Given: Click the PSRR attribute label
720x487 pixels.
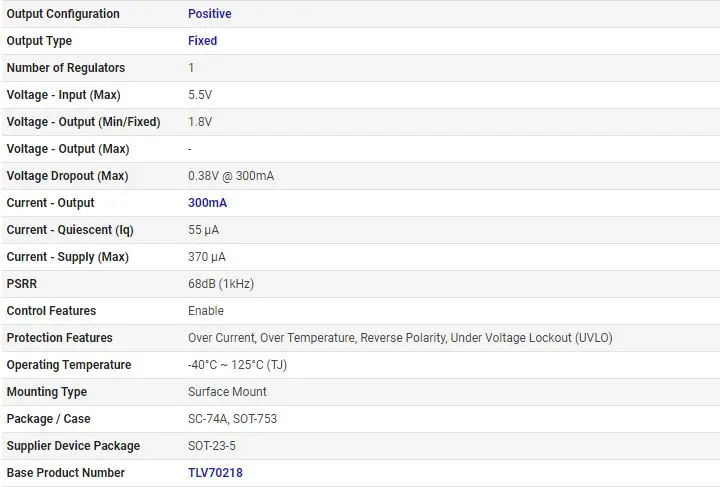Looking at the screenshot, I should tap(23, 284).
